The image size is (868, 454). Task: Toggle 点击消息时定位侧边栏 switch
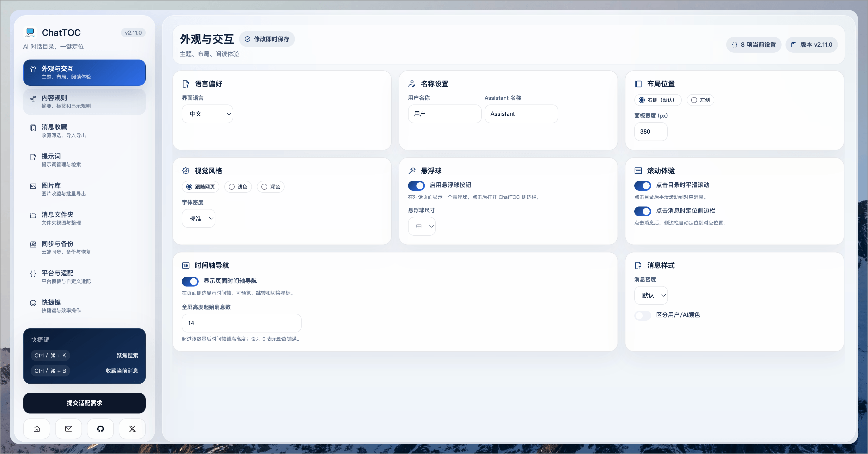point(642,211)
